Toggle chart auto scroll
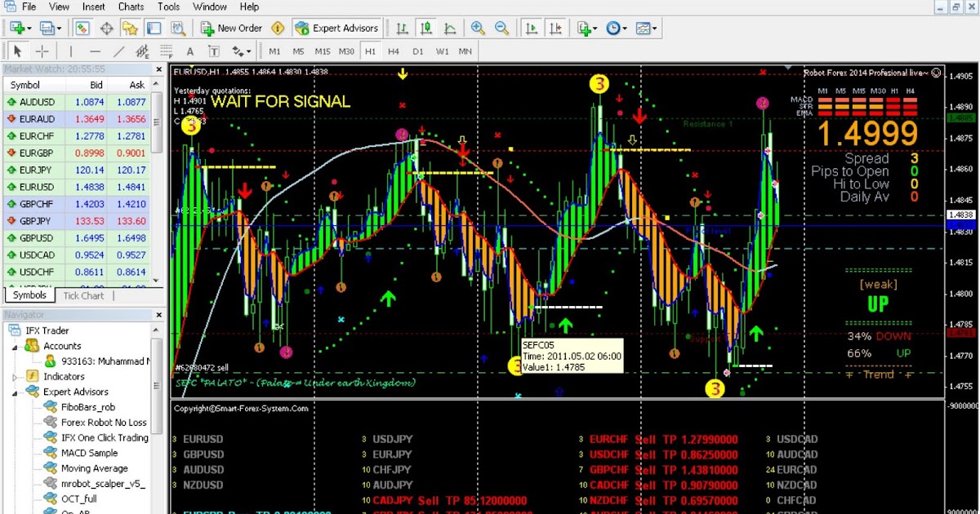This screenshot has width=980, height=514. pyautogui.click(x=531, y=29)
